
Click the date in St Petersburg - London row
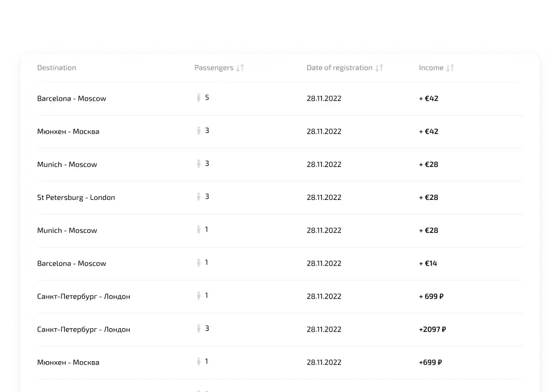tap(324, 198)
